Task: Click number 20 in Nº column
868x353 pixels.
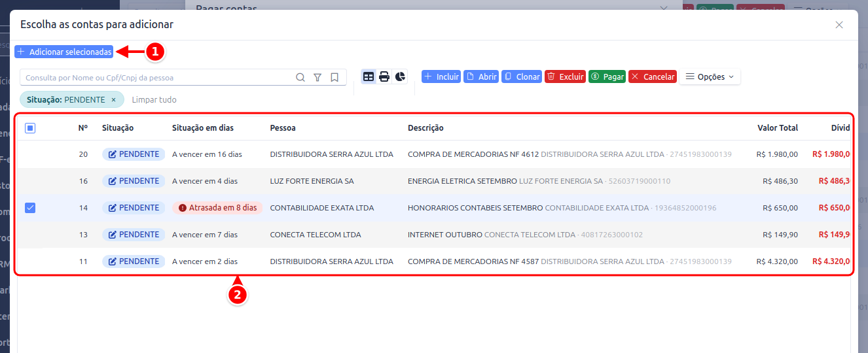Action: point(83,154)
